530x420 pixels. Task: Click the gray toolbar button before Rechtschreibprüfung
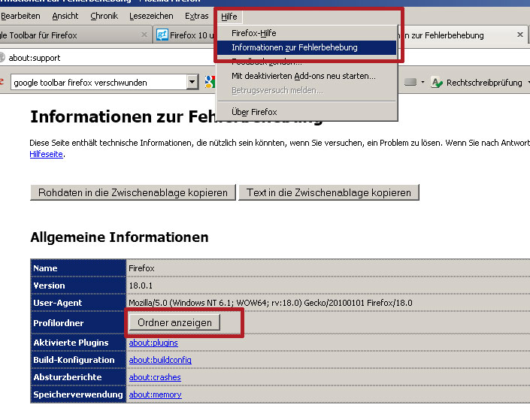point(410,82)
